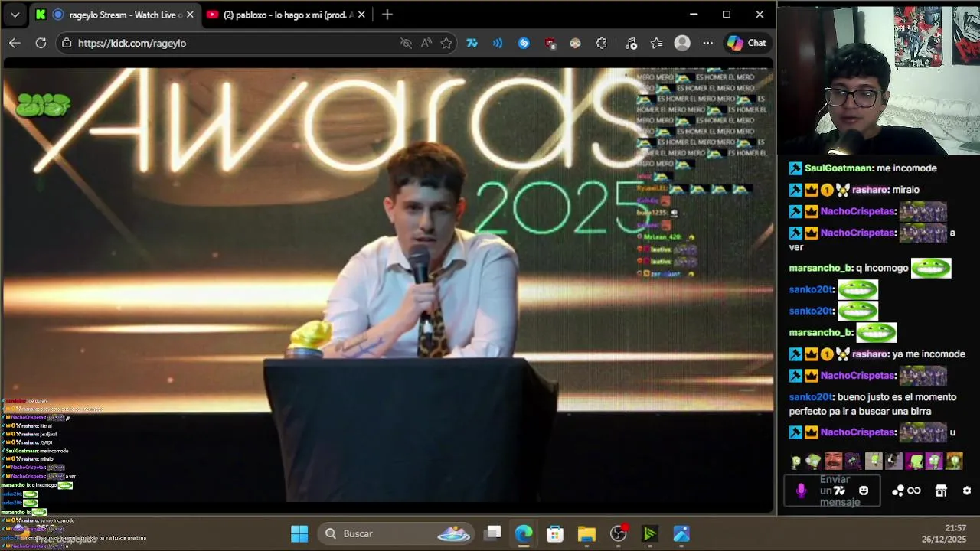Reload the kick.com page
This screenshot has width=980, height=551.
(x=41, y=44)
